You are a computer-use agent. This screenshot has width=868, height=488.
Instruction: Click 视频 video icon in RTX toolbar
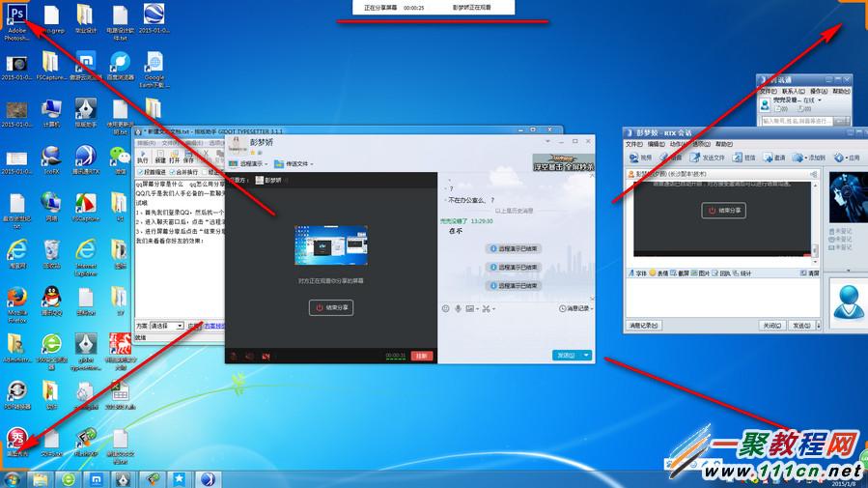click(x=640, y=158)
